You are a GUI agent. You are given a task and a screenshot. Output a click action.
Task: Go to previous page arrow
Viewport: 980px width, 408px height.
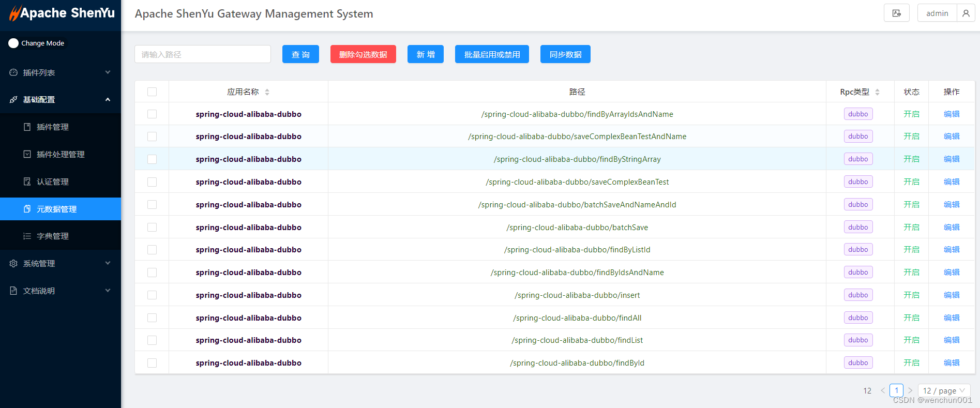[x=883, y=390]
